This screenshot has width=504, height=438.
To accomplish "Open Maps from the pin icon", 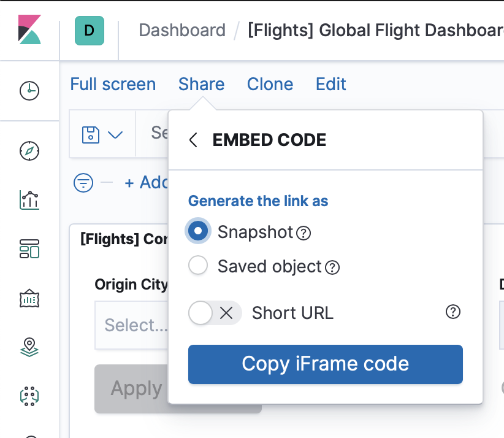I will 29,347.
